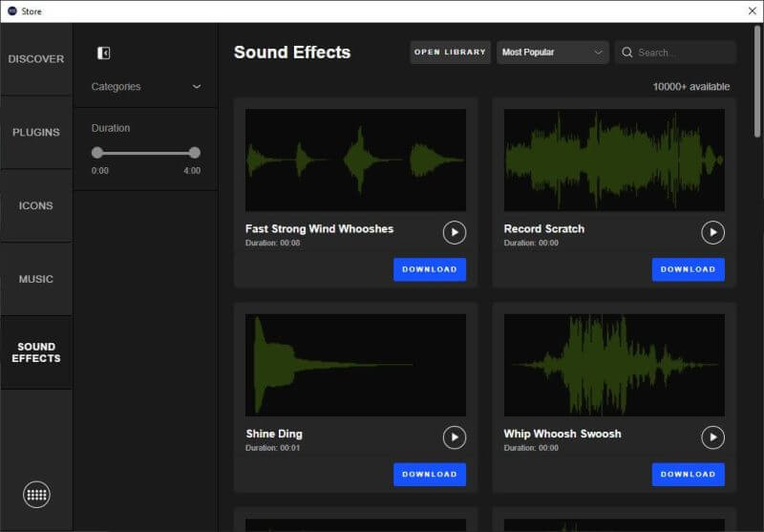
Task: Click the 'Fast Strong Wind Whooshes' title
Action: click(319, 229)
